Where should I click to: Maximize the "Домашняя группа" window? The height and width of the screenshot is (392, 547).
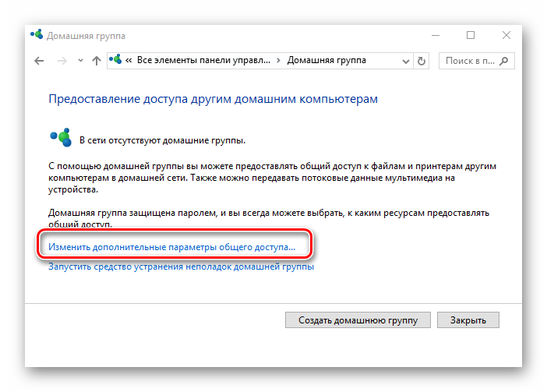click(471, 35)
